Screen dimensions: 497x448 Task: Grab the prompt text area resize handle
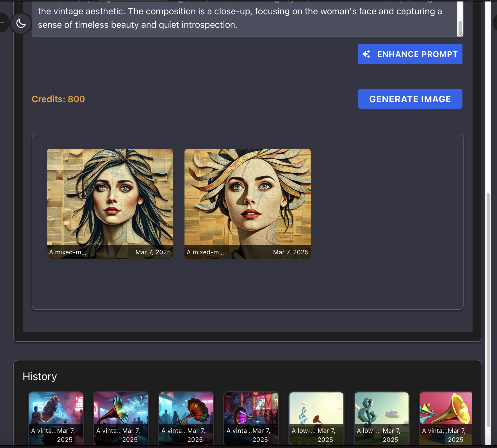(x=460, y=34)
